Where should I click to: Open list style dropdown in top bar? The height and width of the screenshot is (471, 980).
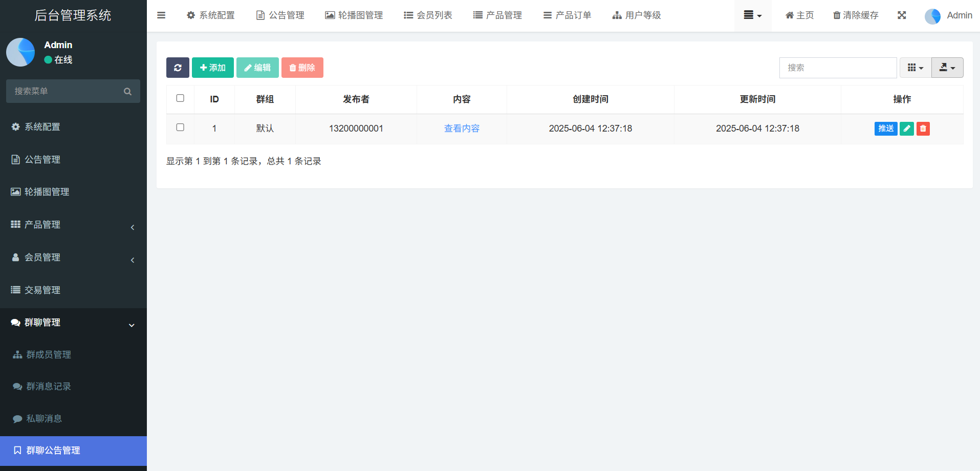pos(753,15)
